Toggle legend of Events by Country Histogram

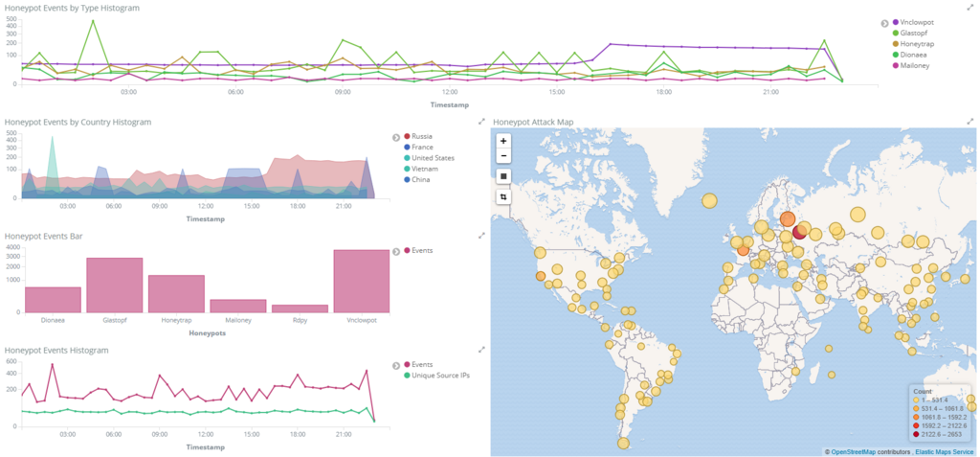[x=395, y=137]
